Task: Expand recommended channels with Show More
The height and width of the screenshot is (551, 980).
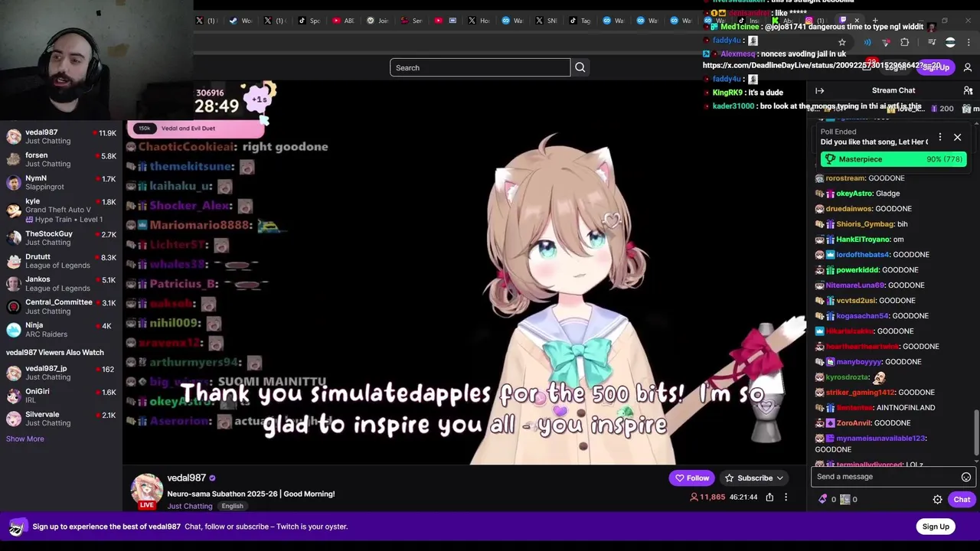Action: pos(25,439)
